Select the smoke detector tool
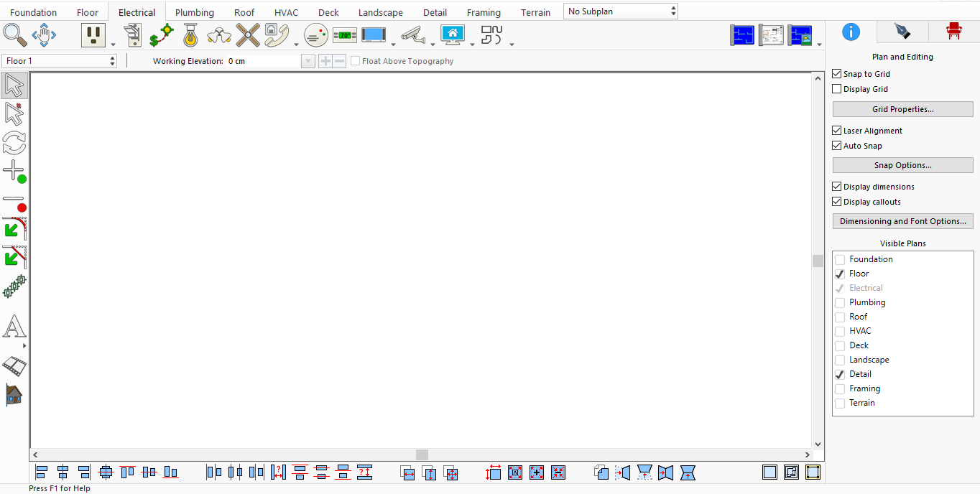Screen dimensions: 980x494 [316, 34]
